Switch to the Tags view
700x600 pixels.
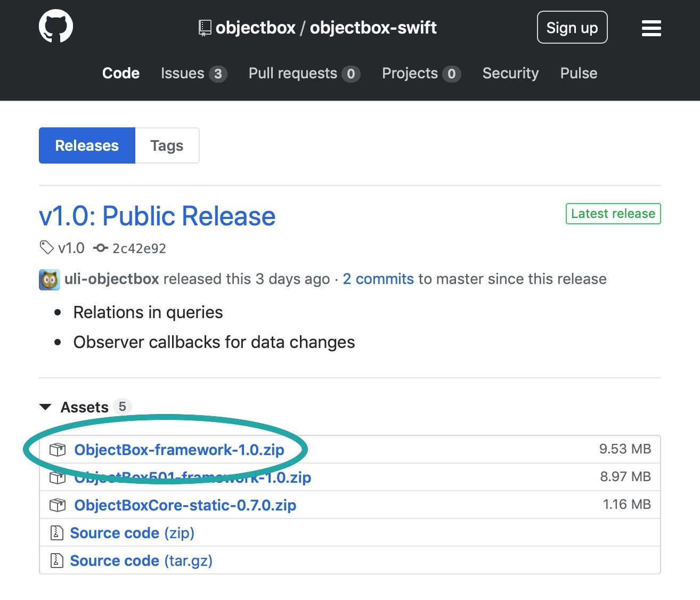pos(167,145)
